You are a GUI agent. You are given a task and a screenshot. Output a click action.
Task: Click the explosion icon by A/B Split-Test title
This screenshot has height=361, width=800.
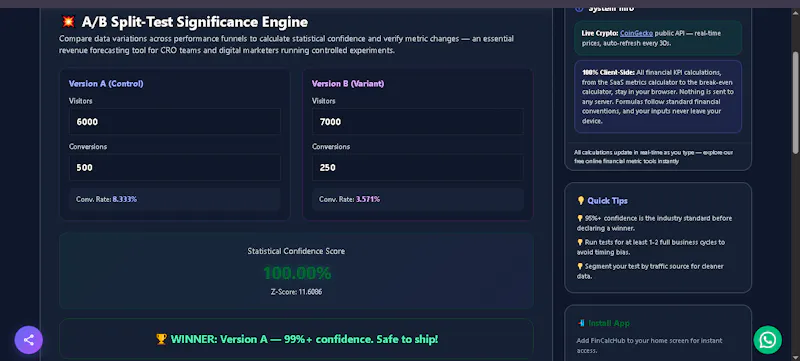[68, 22]
